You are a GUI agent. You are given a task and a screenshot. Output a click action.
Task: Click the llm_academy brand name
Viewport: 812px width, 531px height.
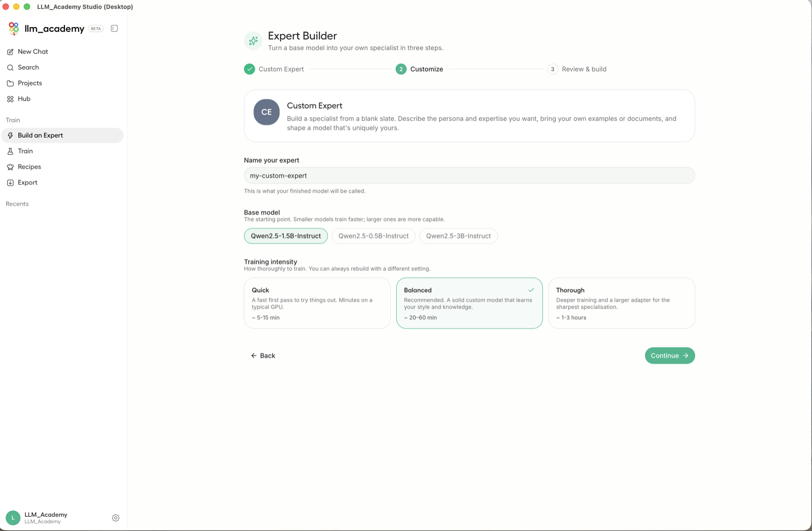pos(54,28)
